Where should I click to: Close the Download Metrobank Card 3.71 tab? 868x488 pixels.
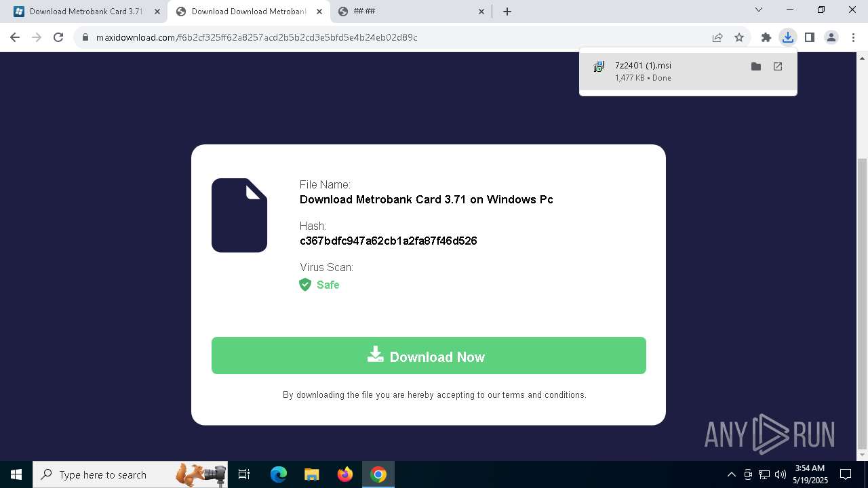click(157, 12)
